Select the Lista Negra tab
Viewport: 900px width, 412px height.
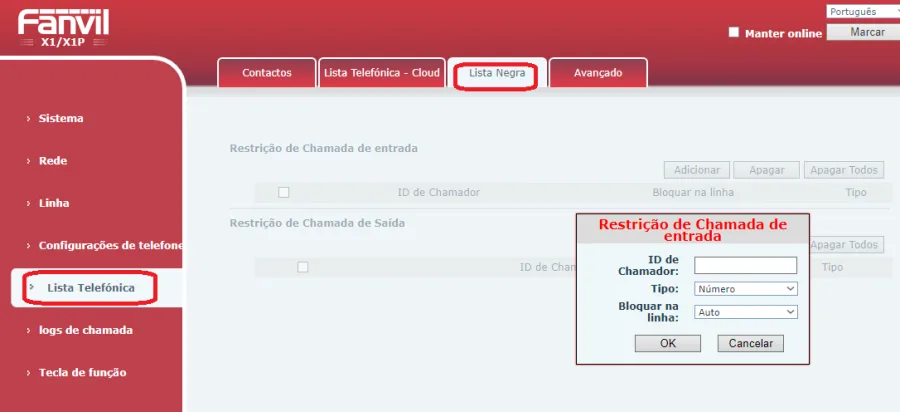pyautogui.click(x=496, y=73)
